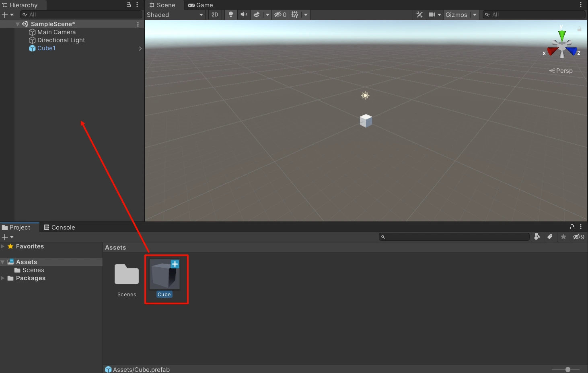Select the Cube prefab asset thumbnail
The width and height of the screenshot is (588, 373).
click(x=164, y=275)
